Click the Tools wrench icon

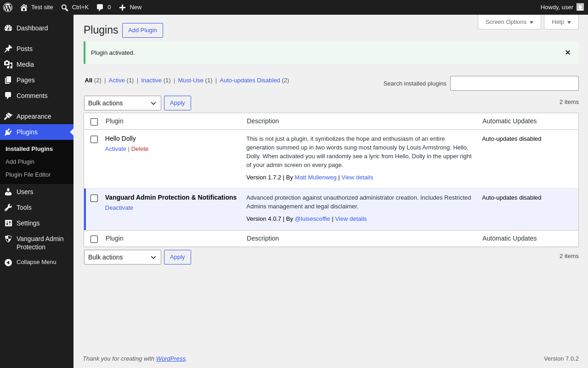pyautogui.click(x=8, y=207)
